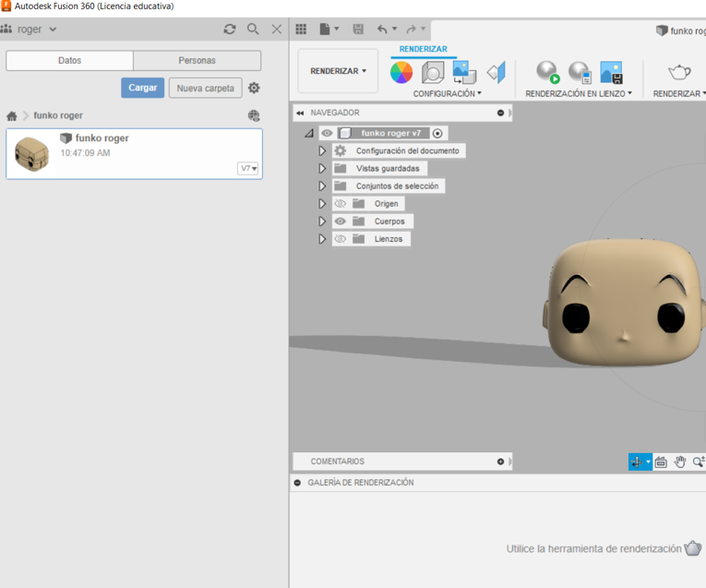Switch to the Datos tab
The image size is (706, 588).
click(70, 60)
